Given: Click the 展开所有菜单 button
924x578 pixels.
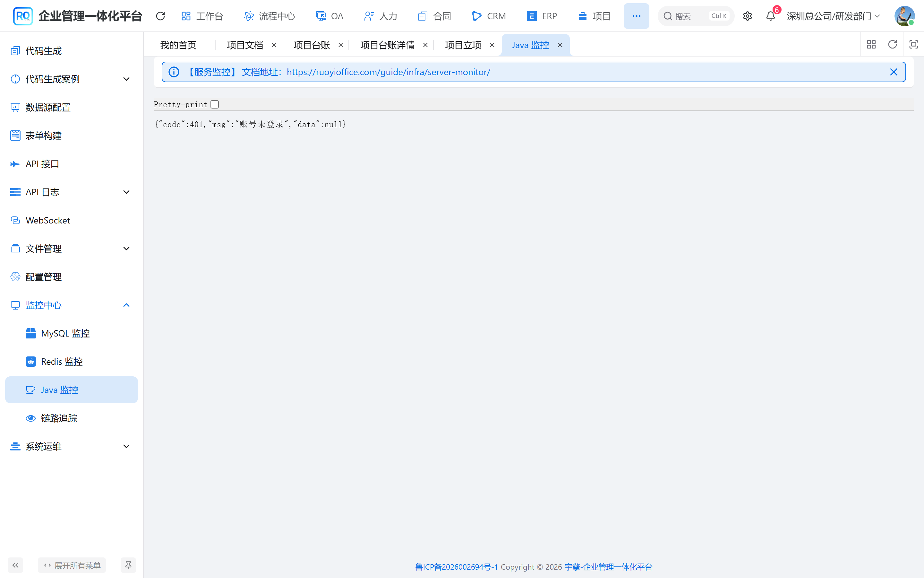Looking at the screenshot, I should [72, 565].
